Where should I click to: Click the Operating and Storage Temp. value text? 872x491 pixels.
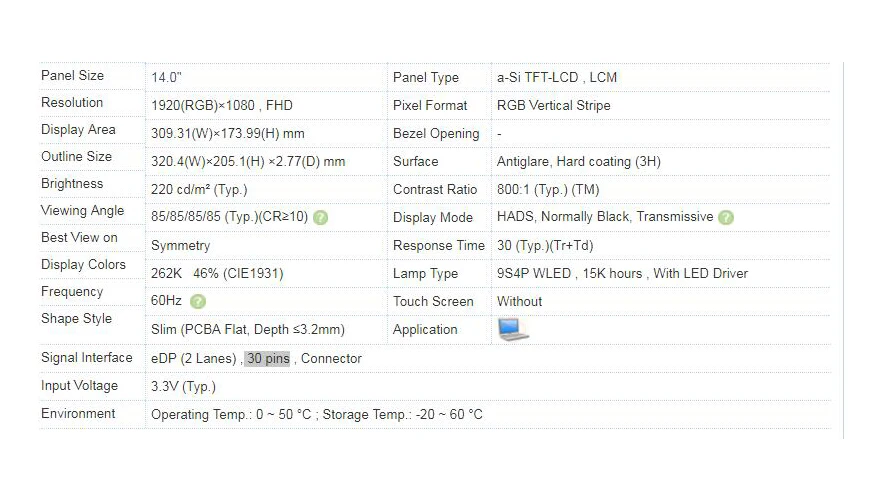point(317,415)
